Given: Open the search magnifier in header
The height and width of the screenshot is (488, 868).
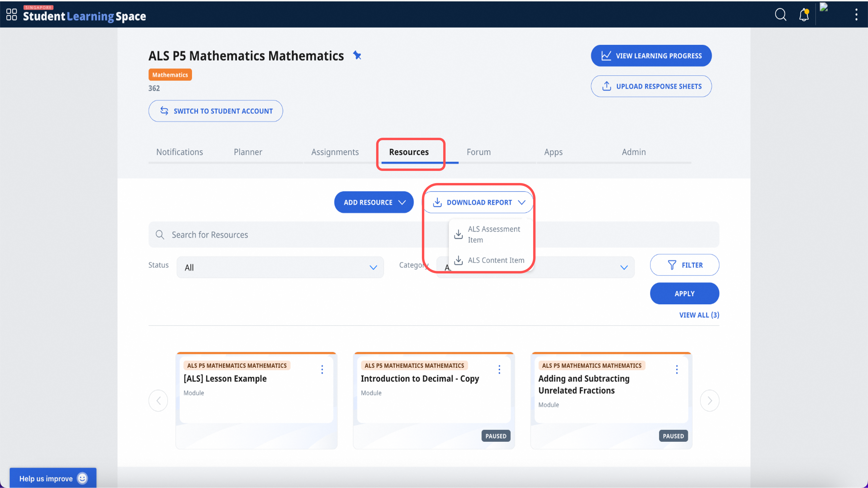Looking at the screenshot, I should (x=780, y=14).
